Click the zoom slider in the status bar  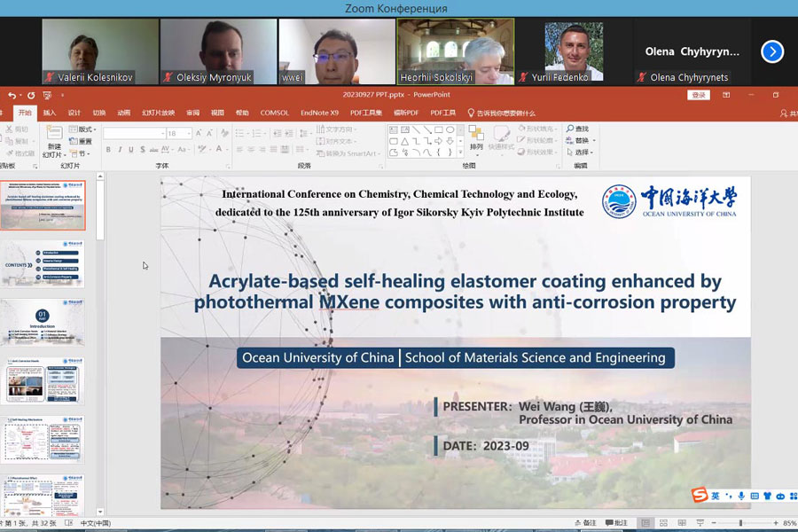[x=741, y=523]
